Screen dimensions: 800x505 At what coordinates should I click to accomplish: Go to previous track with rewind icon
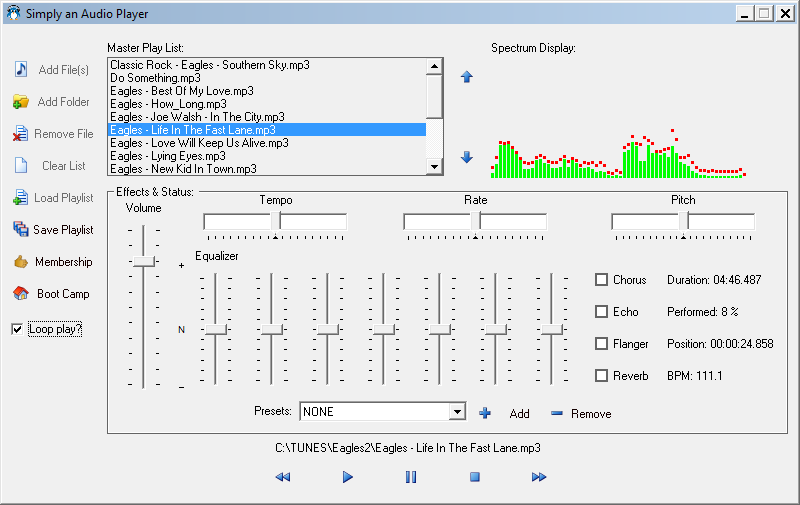pyautogui.click(x=283, y=477)
